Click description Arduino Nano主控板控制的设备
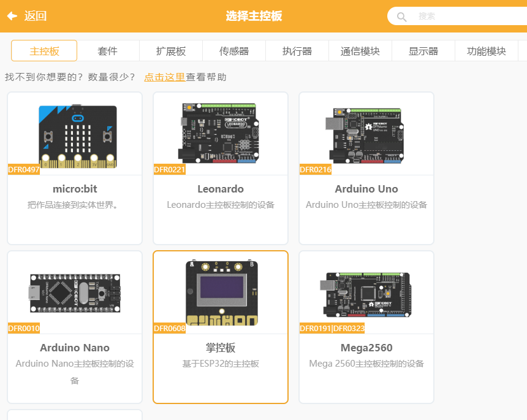 (x=75, y=372)
